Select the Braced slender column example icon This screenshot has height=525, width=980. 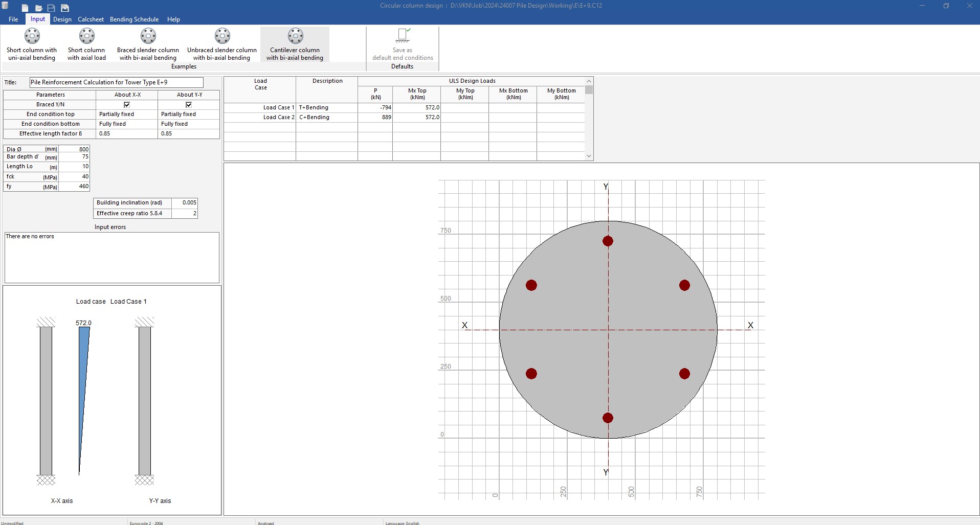click(148, 36)
